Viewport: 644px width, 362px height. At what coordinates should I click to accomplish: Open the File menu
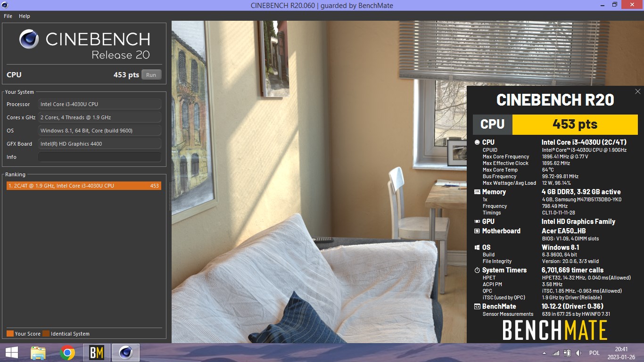[8, 16]
